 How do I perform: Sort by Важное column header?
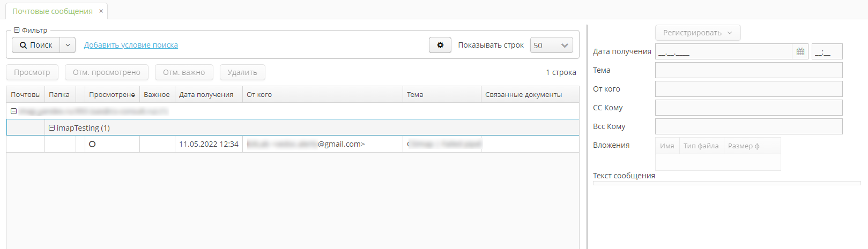[157, 94]
